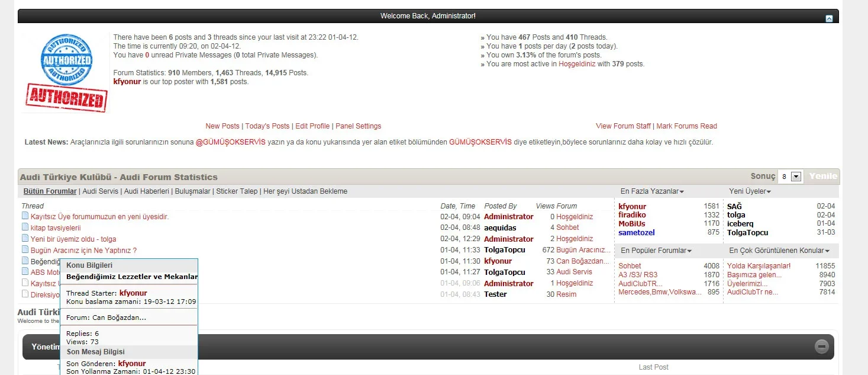The height and width of the screenshot is (375, 868).
Task: Open En Fazla Yazanlar dropdown
Action: tap(652, 191)
